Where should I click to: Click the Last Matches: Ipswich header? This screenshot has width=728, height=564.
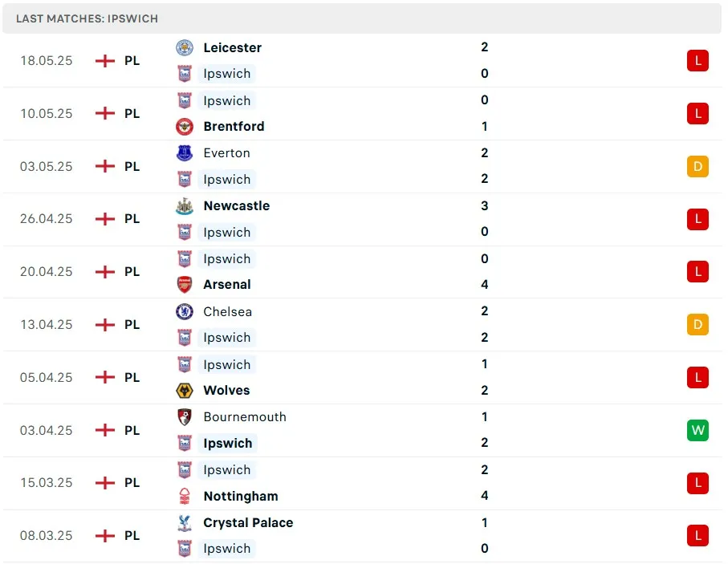[x=87, y=18]
